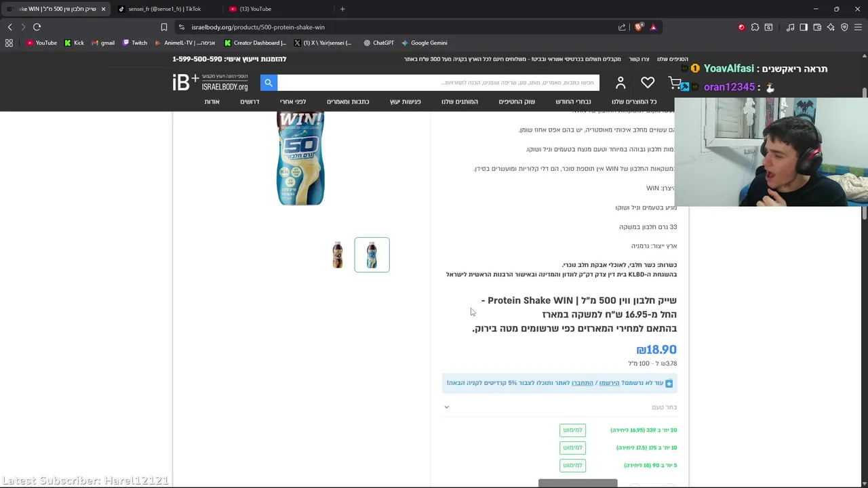Screen dimensions: 868x488
Task: Open the Brave Wallet icon
Action: (817, 27)
